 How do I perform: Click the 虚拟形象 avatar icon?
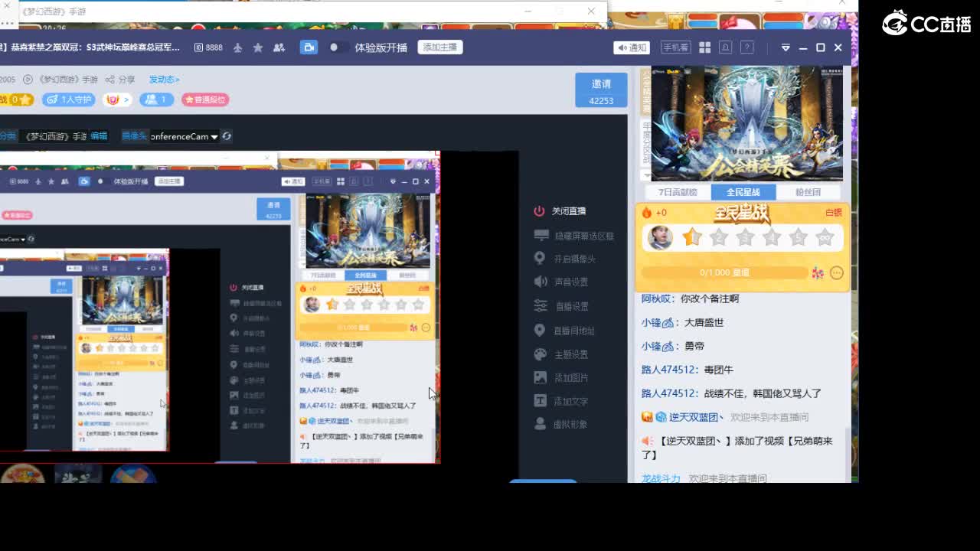tap(540, 424)
